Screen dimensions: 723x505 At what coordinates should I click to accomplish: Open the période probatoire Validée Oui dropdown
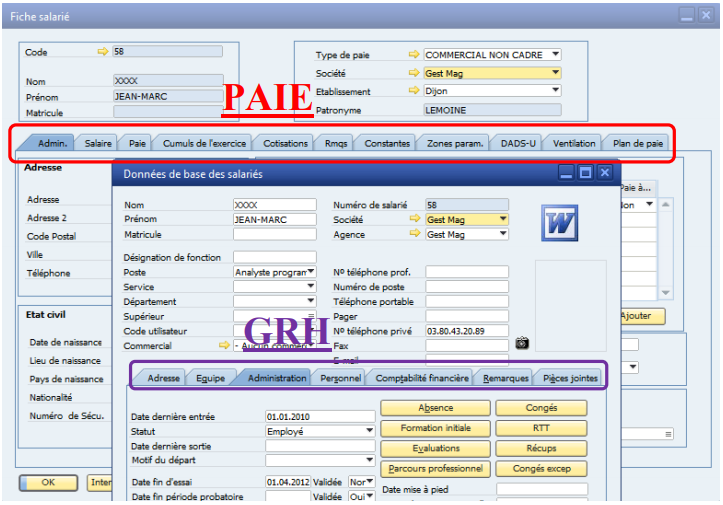coord(369,496)
